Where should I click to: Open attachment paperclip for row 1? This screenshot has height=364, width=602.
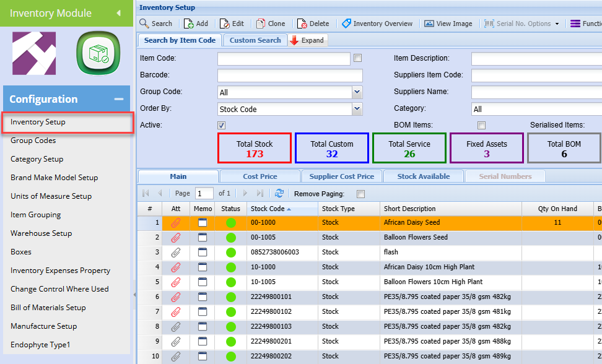click(x=176, y=222)
